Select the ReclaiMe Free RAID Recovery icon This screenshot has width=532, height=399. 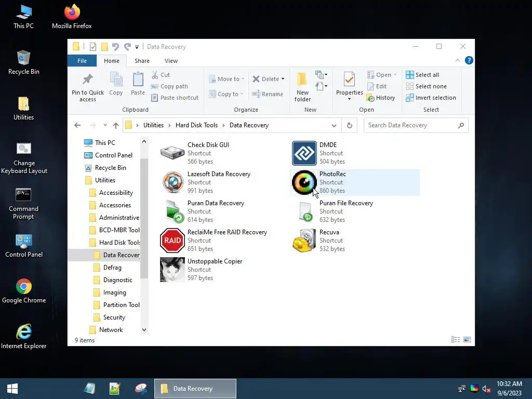[172, 241]
